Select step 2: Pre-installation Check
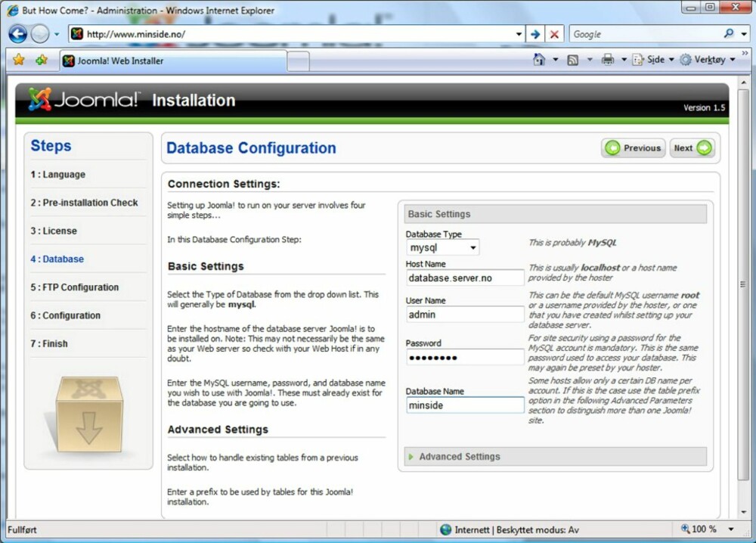The image size is (756, 543). pos(85,203)
